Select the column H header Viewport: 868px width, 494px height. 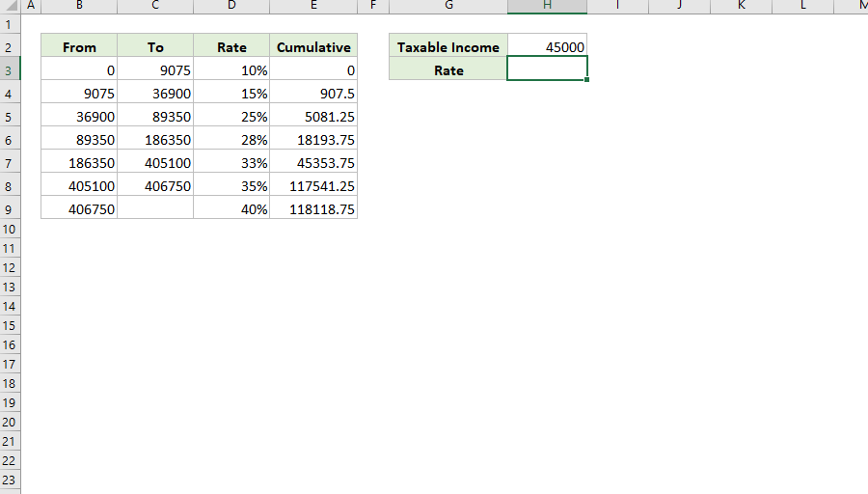[547, 6]
